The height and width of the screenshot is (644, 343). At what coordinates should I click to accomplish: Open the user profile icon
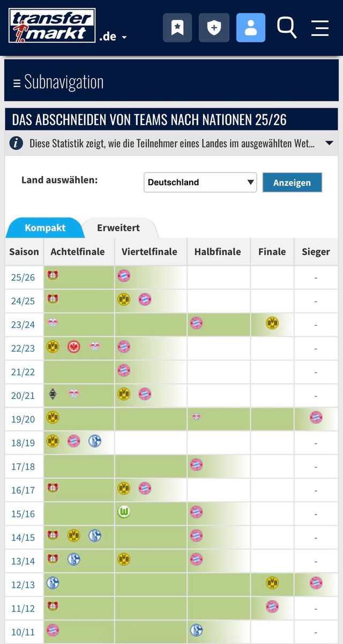point(250,27)
